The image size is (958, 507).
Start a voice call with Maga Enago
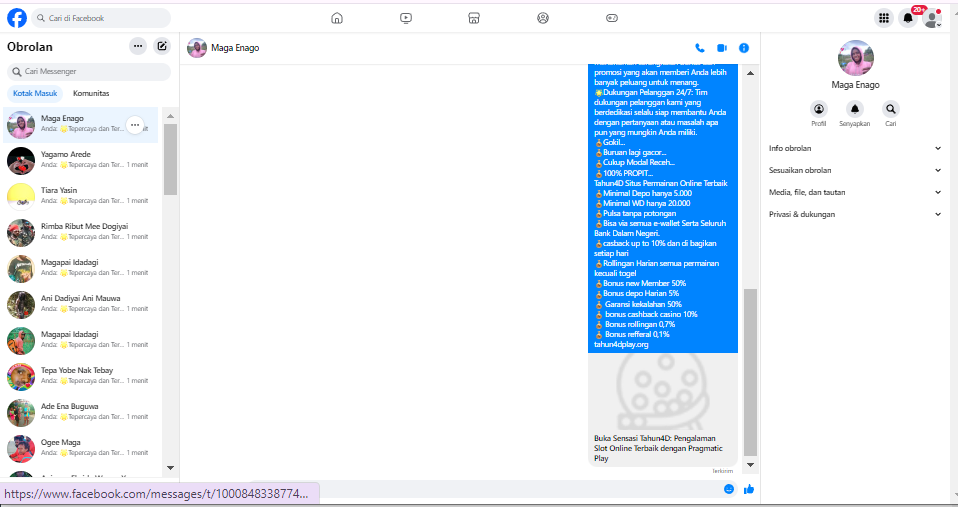coord(700,48)
